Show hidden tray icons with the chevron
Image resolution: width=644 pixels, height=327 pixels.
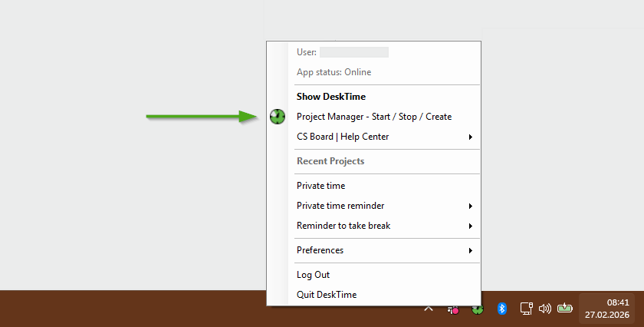(429, 309)
